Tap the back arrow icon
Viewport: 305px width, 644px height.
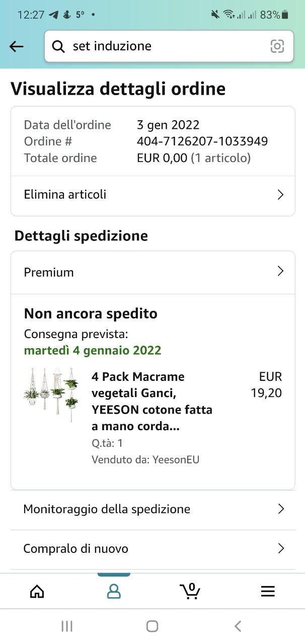point(17,47)
